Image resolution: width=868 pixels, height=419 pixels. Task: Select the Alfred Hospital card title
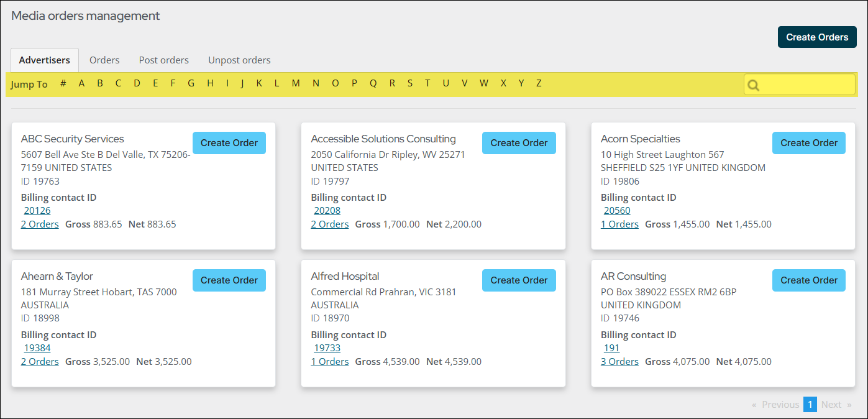[345, 277]
